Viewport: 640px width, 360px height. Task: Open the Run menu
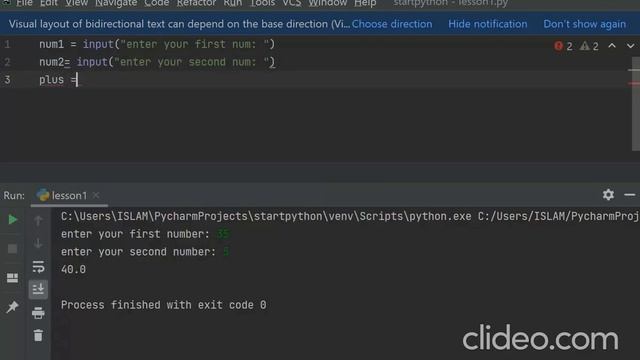point(233,3)
